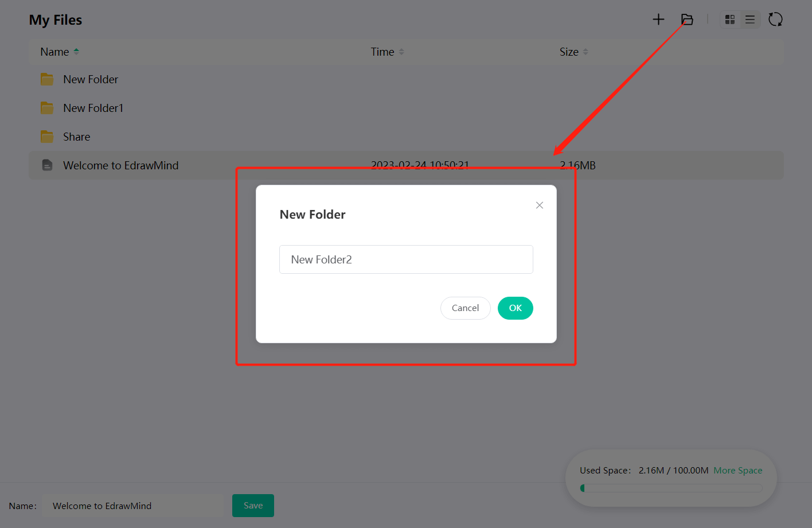Confirm folder creation with OK
Image resolution: width=812 pixels, height=528 pixels.
coord(516,308)
